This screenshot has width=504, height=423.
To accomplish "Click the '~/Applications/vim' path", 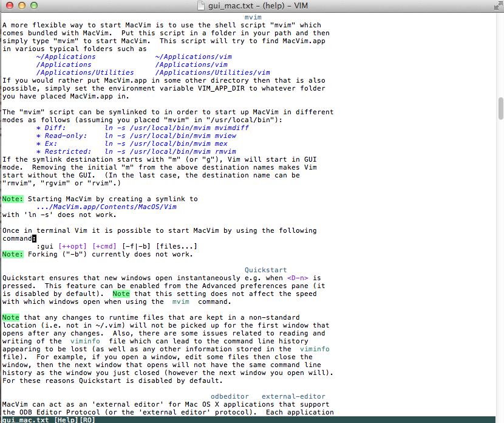I will 194,57.
